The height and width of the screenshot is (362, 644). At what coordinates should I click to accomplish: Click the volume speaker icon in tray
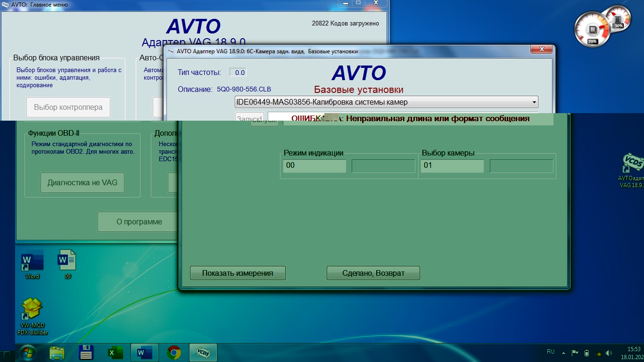pyautogui.click(x=609, y=353)
